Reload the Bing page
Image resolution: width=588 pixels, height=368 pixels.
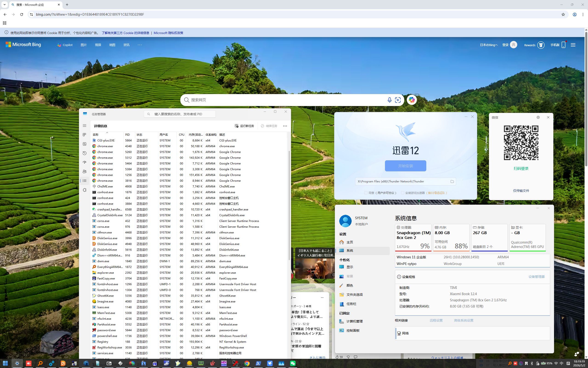[22, 14]
